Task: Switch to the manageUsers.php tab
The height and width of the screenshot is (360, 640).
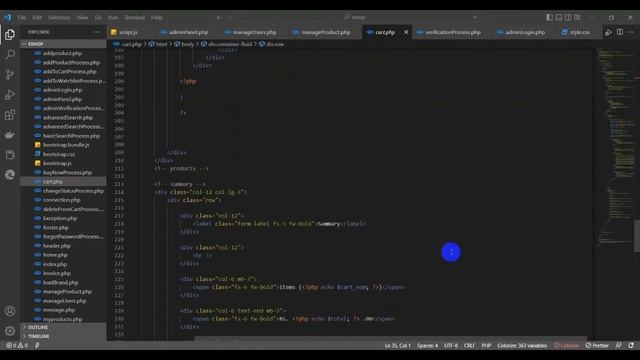Action: pyautogui.click(x=254, y=32)
